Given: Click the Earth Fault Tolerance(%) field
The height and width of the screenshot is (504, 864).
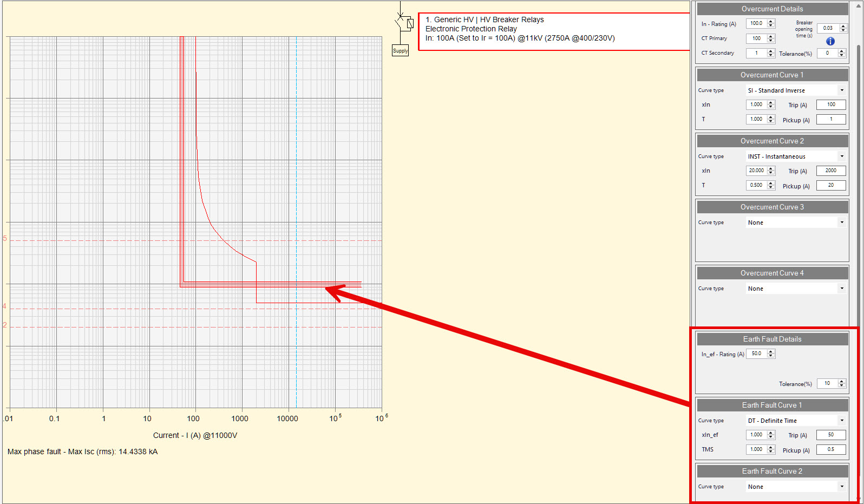Looking at the screenshot, I should [x=827, y=383].
